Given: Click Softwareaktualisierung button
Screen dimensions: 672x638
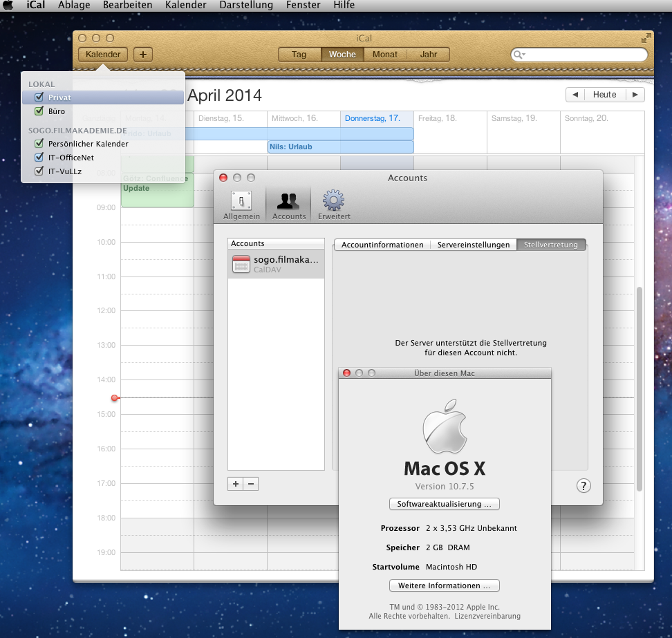Looking at the screenshot, I should [444, 504].
